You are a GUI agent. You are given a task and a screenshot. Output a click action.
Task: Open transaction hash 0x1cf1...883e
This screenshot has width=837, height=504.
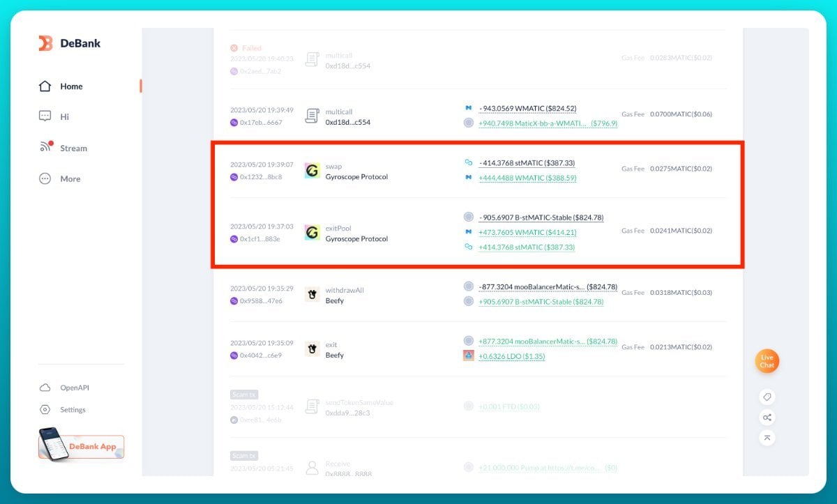tap(260, 238)
